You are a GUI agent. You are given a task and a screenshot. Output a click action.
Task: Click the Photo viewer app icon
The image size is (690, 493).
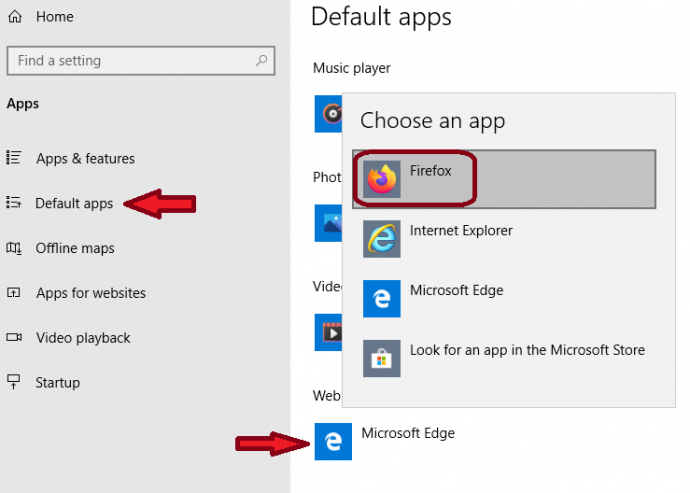328,223
